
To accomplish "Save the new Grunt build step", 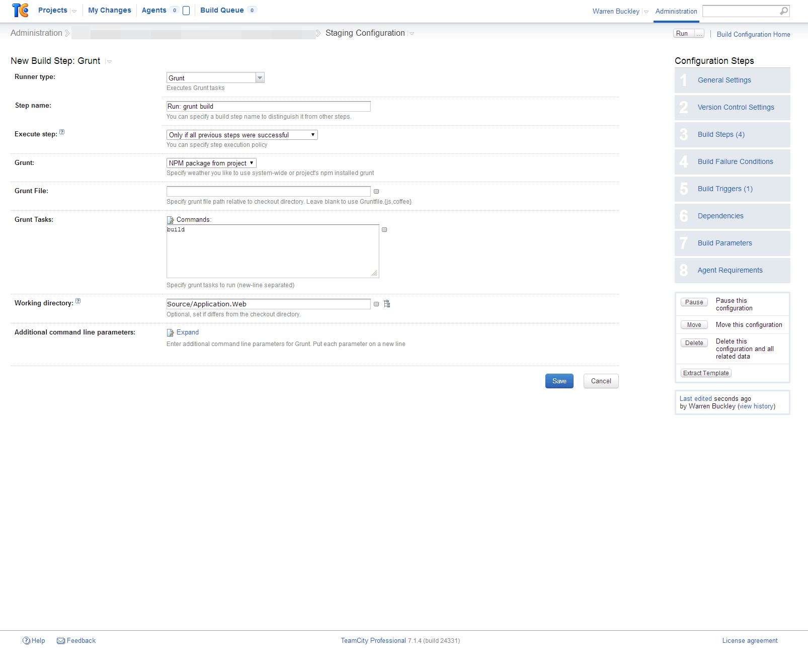I will pyautogui.click(x=559, y=381).
